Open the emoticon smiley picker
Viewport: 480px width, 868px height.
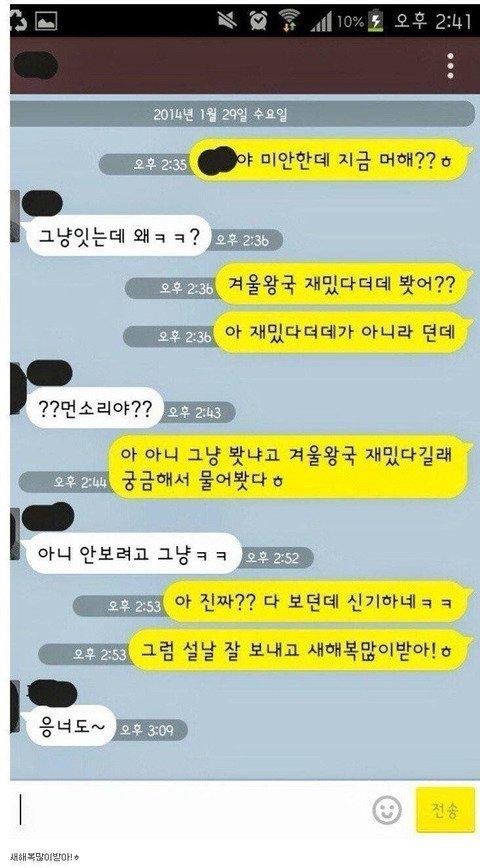(386, 811)
